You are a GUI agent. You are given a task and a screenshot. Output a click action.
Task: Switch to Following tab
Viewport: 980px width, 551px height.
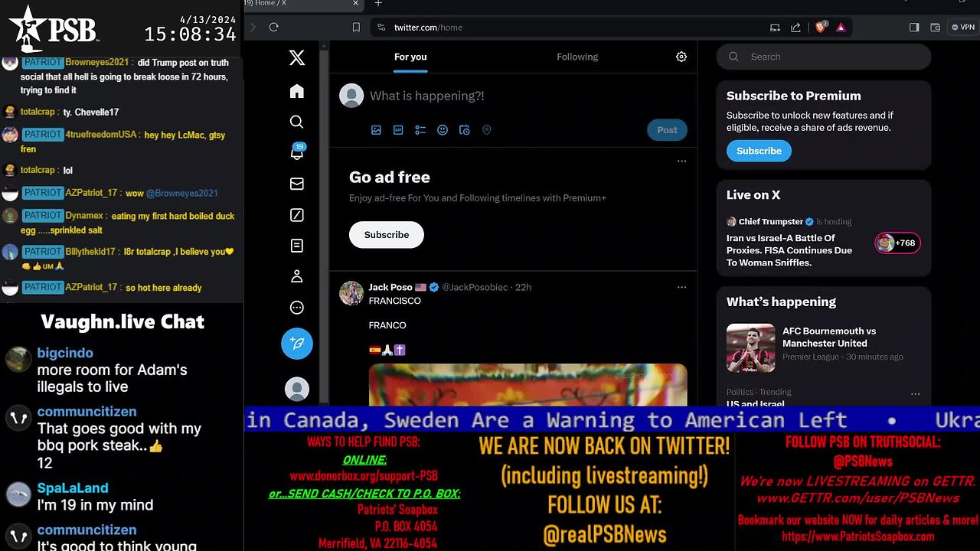pyautogui.click(x=577, y=57)
